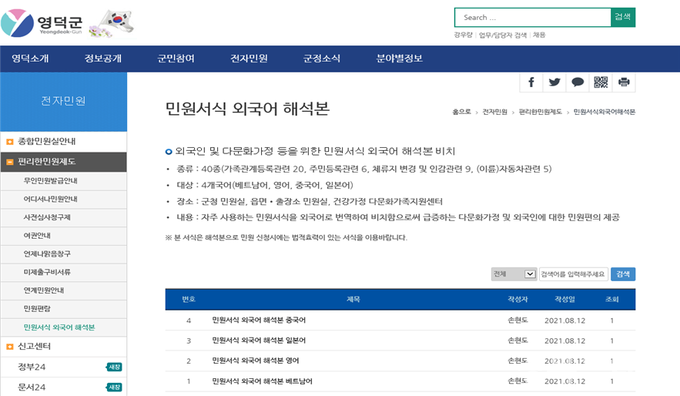Click the 제목 column header

pyautogui.click(x=353, y=299)
